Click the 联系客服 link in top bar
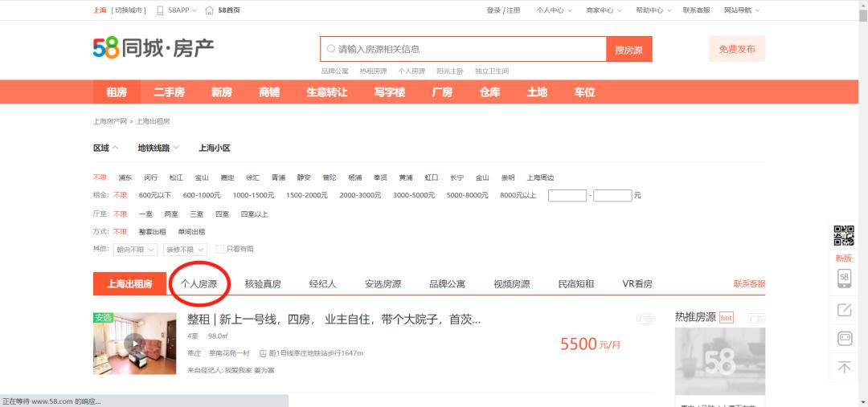Image resolution: width=868 pixels, height=407 pixels. (696, 10)
